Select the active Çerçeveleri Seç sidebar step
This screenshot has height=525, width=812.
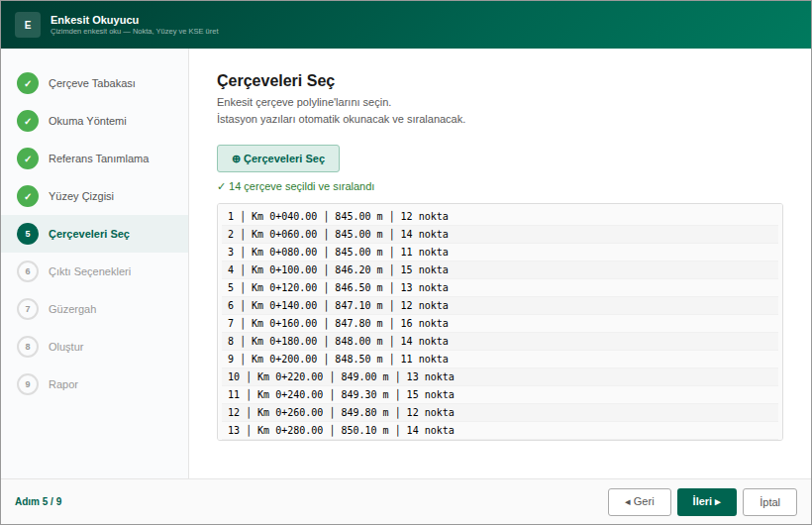click(x=95, y=234)
